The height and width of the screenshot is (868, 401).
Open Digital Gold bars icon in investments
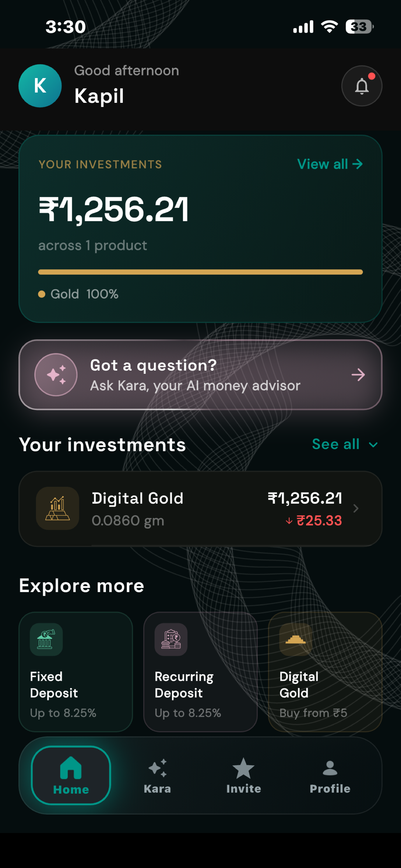point(57,508)
